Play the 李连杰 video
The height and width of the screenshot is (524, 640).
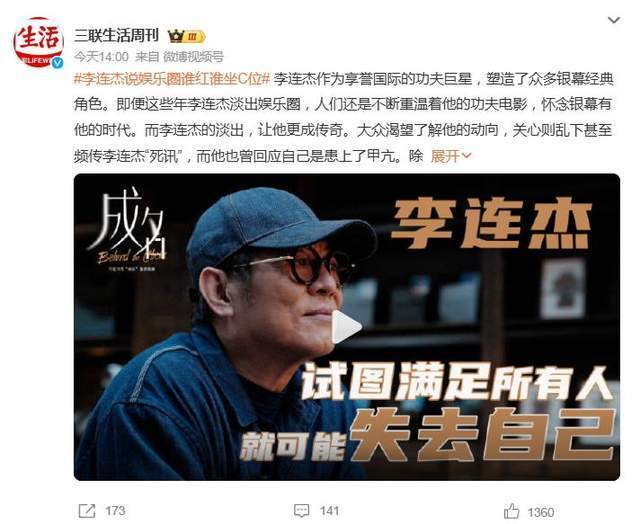coord(347,327)
